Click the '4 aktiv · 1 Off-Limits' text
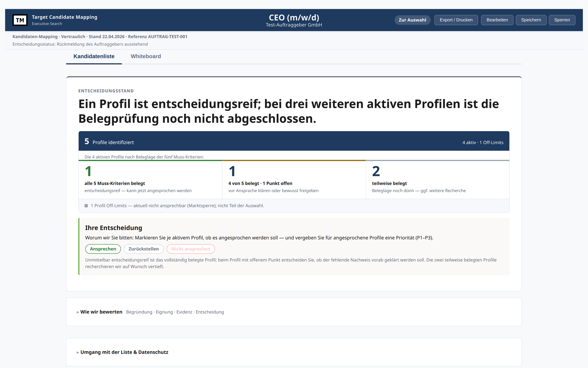Image resolution: width=588 pixels, height=368 pixels. [x=483, y=142]
